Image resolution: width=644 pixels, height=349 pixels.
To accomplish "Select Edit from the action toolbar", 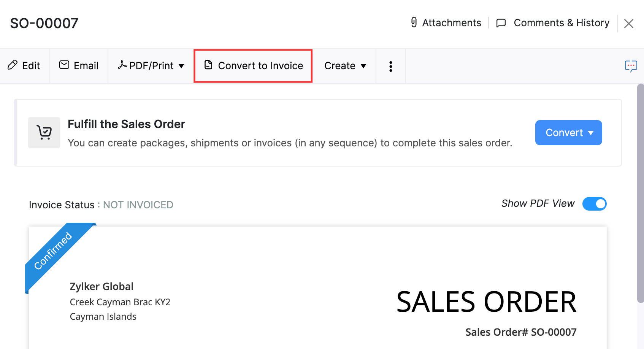I will click(x=24, y=65).
